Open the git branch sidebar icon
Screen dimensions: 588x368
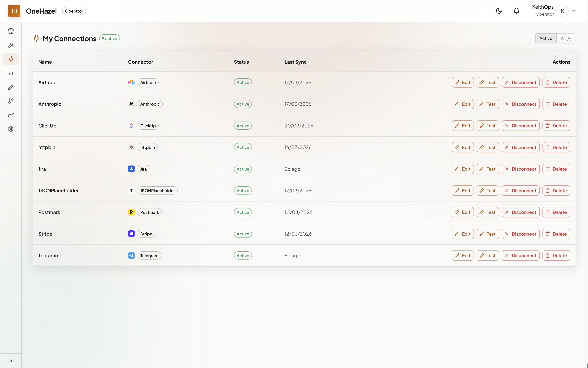point(11,101)
